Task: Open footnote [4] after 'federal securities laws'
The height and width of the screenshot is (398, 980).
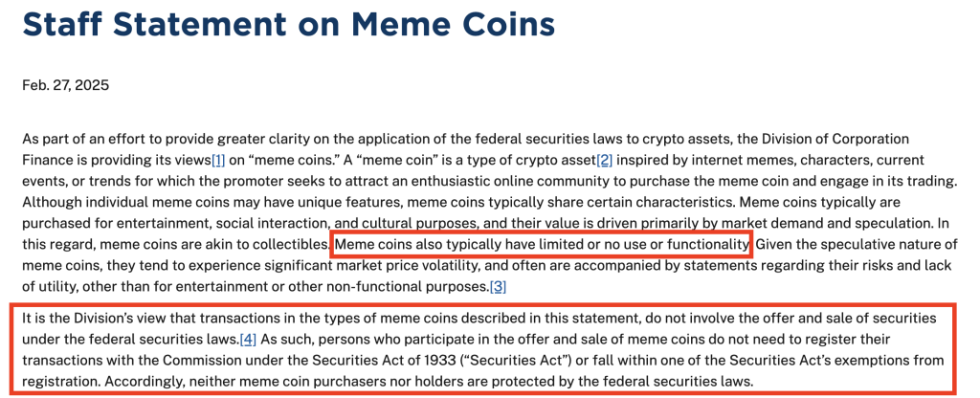Action: [249, 340]
